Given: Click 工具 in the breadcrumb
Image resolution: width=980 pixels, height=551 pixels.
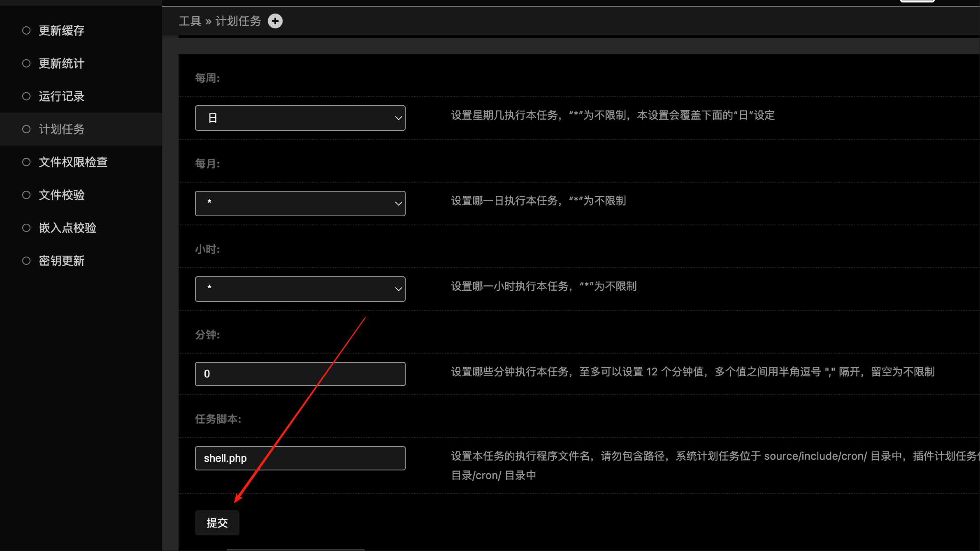Looking at the screenshot, I should [190, 21].
